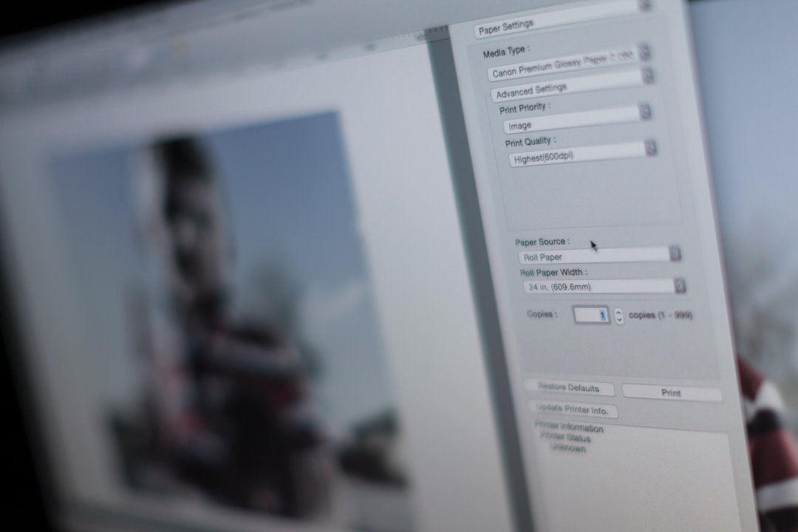Click the Printer Status line

[565, 437]
